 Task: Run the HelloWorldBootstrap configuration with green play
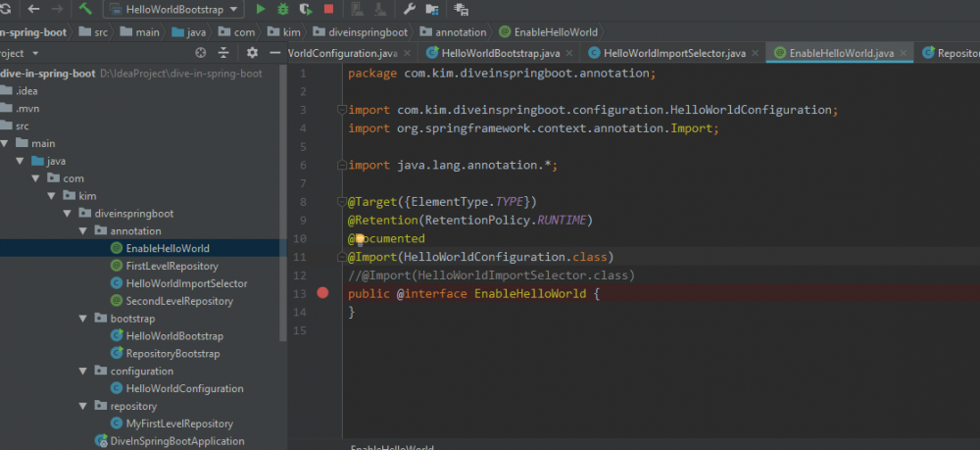(261, 9)
